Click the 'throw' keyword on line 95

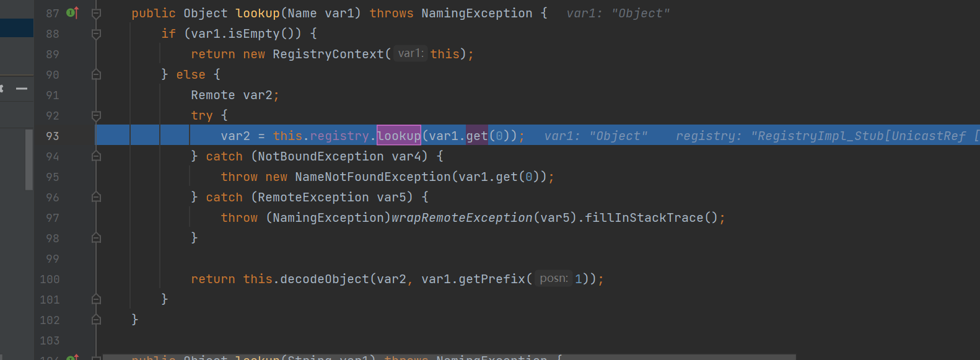coord(239,177)
